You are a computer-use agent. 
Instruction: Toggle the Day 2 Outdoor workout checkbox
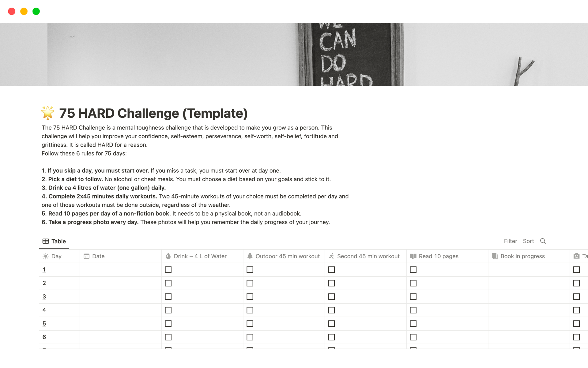(x=250, y=283)
